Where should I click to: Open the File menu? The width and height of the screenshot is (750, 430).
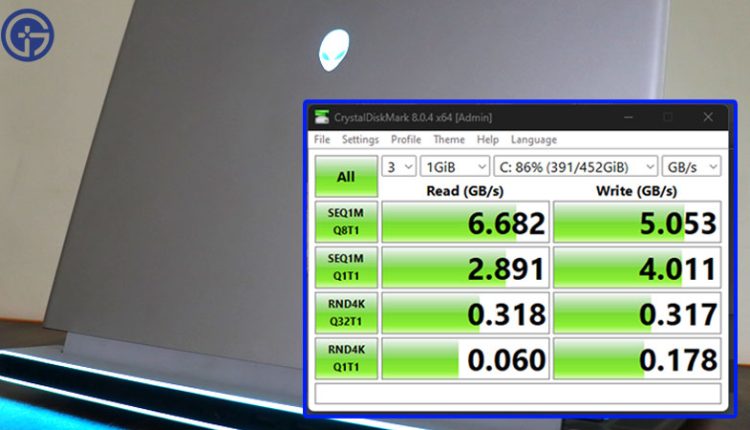click(x=322, y=140)
